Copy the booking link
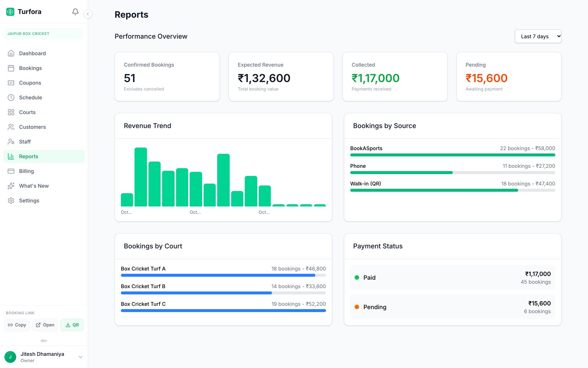The width and height of the screenshot is (588, 368). [x=17, y=325]
